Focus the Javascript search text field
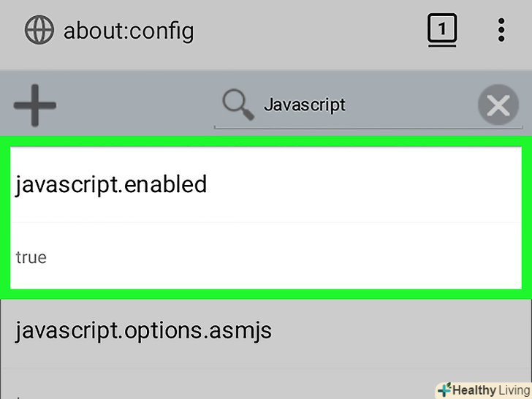 point(351,105)
